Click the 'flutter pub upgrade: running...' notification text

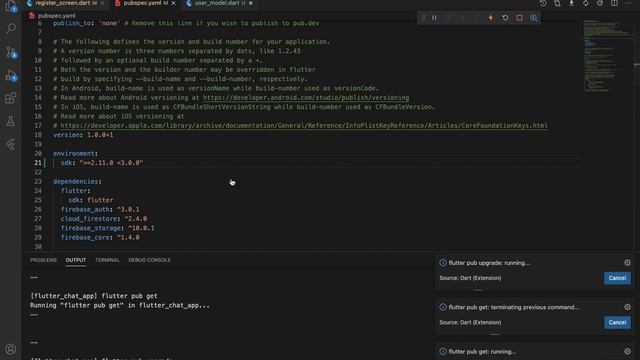click(489, 263)
